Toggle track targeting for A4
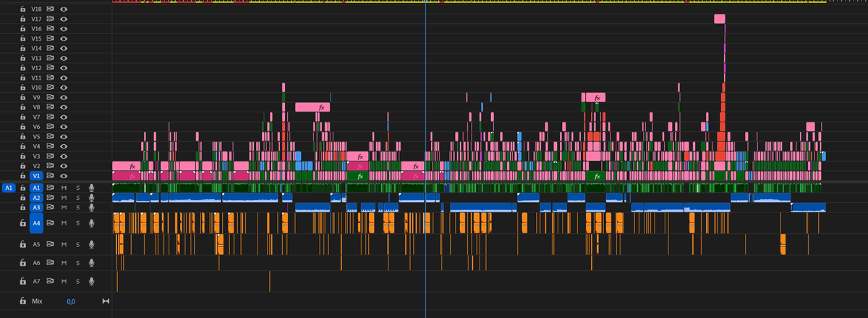The width and height of the screenshot is (868, 318). tap(37, 224)
